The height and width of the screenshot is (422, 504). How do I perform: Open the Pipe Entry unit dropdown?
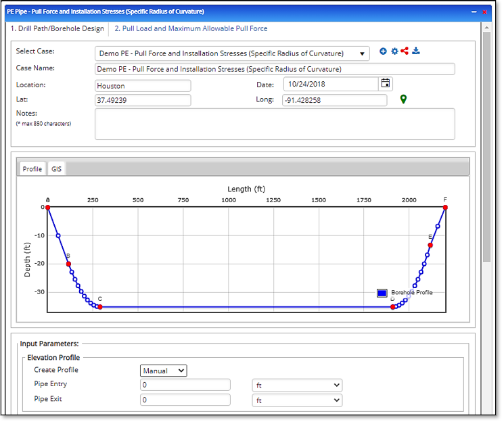click(x=297, y=385)
